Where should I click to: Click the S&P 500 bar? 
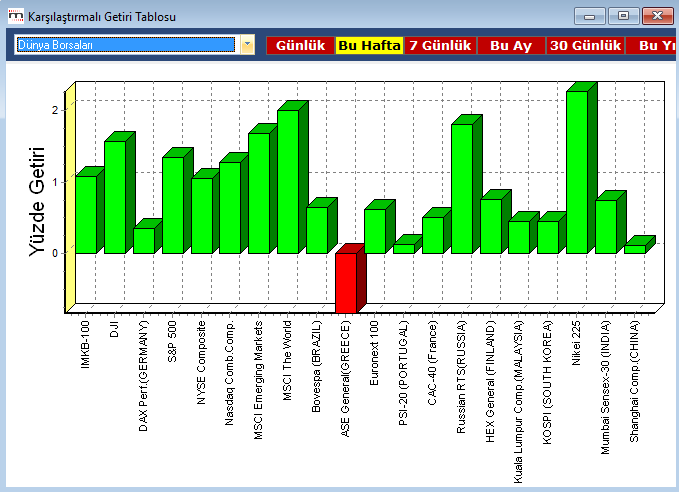173,205
